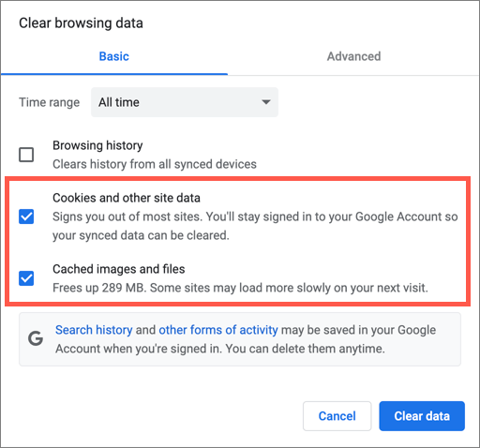480x448 pixels.
Task: Click the Frees up 289 MB description
Action: (x=240, y=288)
